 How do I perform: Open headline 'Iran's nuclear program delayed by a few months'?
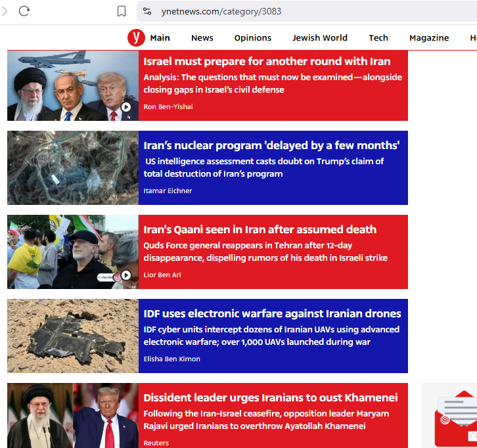tap(271, 145)
